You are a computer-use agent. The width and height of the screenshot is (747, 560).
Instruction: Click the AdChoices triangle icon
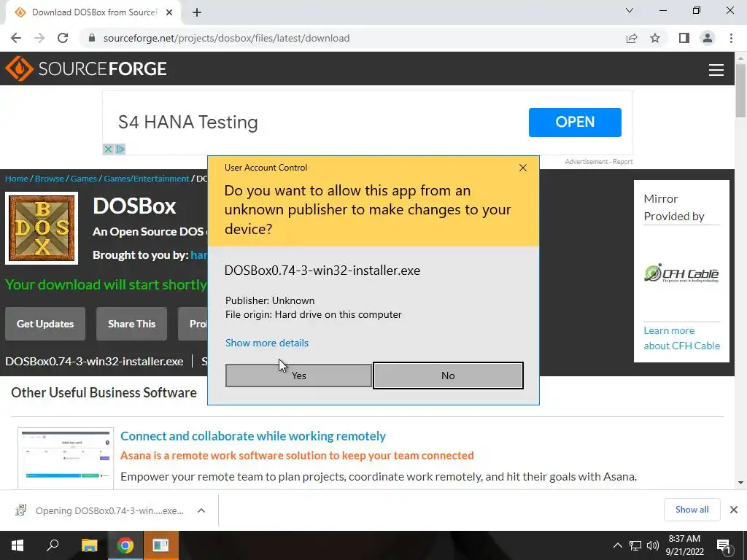click(x=120, y=149)
